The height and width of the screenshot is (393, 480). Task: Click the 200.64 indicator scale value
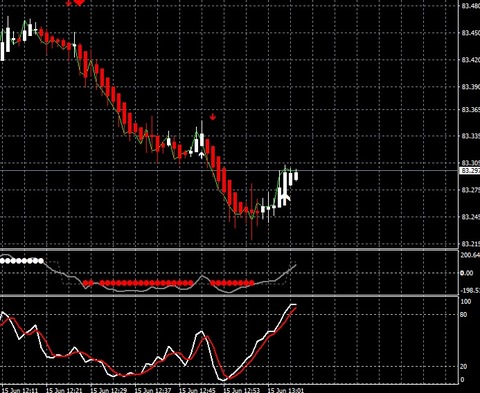click(470, 255)
